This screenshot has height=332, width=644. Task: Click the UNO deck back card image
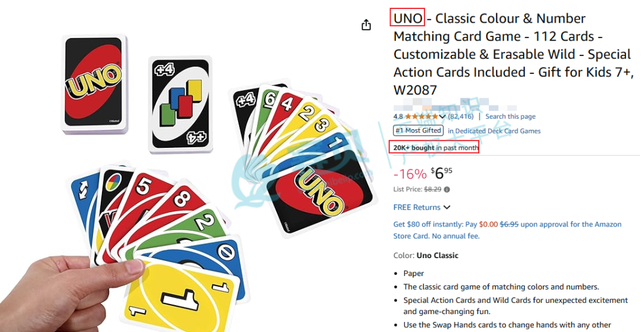pyautogui.click(x=95, y=84)
